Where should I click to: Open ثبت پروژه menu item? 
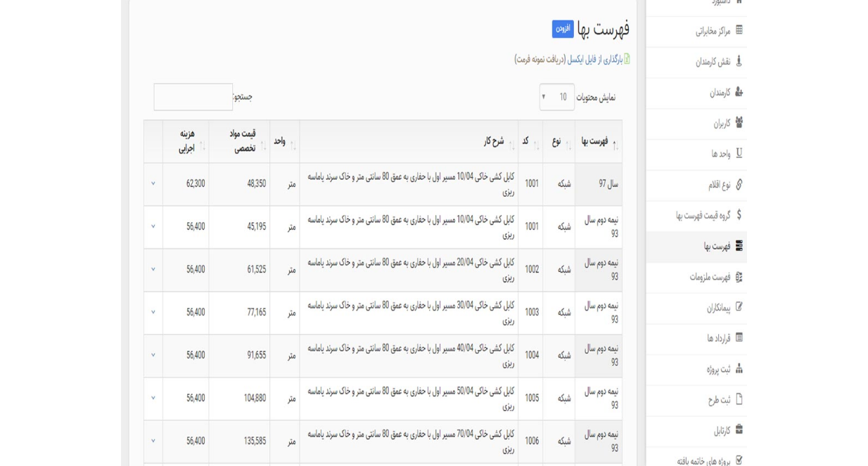click(696, 369)
